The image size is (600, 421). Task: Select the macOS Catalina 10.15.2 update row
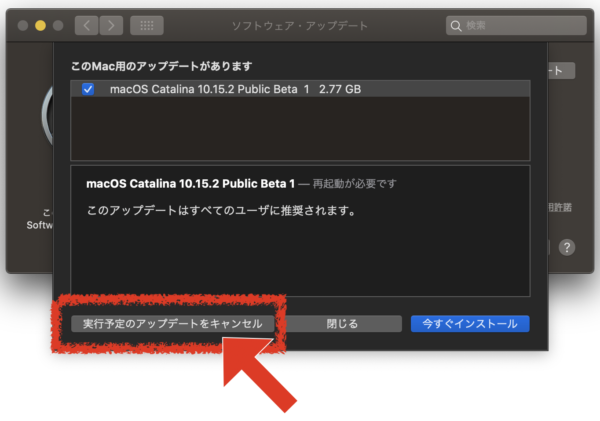(300, 89)
